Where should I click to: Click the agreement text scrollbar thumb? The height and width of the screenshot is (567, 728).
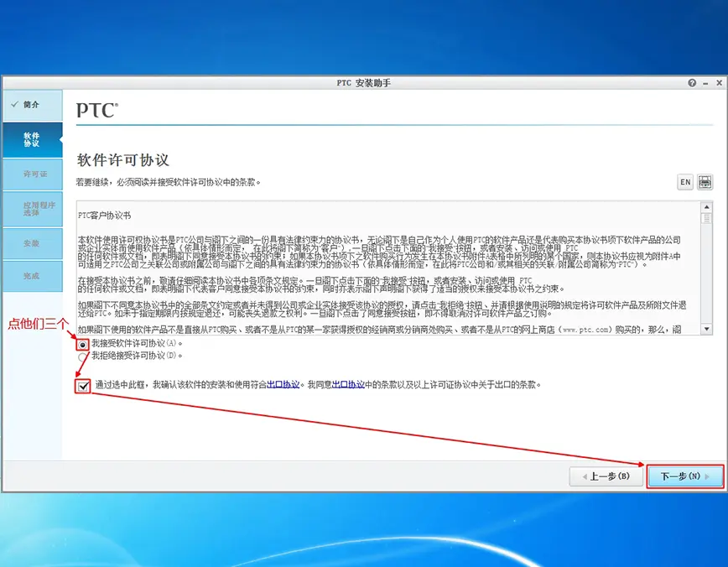707,218
